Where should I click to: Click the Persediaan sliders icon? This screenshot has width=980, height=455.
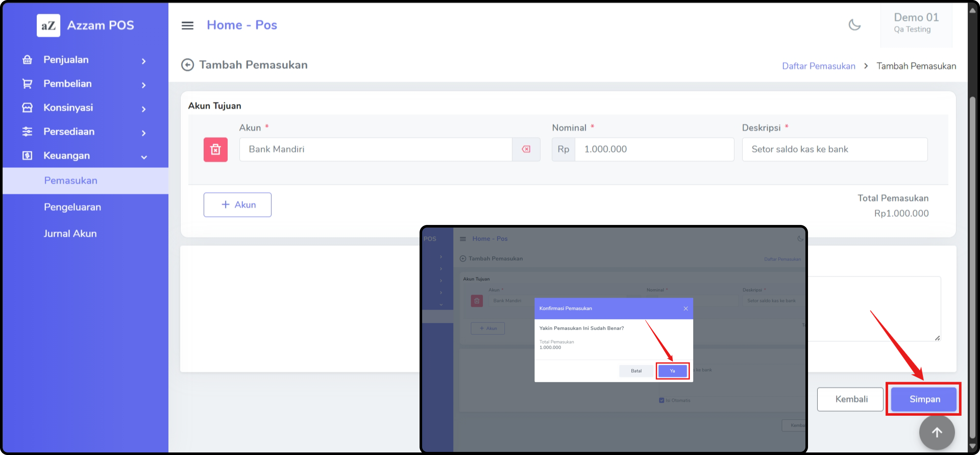click(x=27, y=132)
